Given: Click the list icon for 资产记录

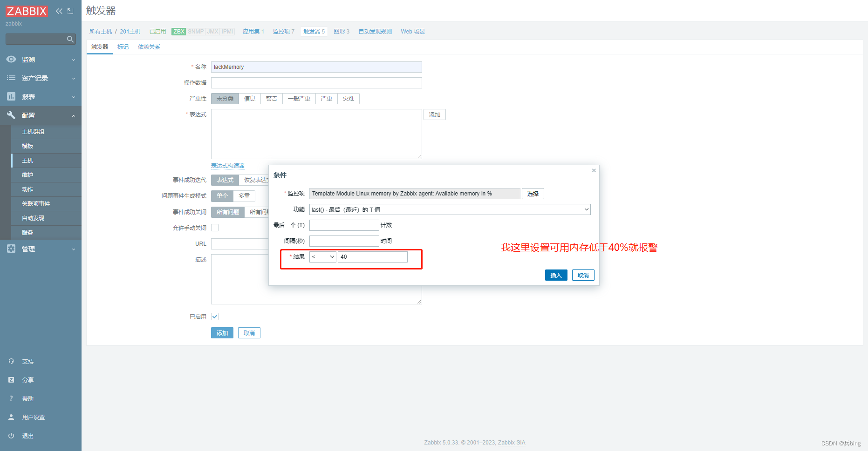Looking at the screenshot, I should 11,78.
